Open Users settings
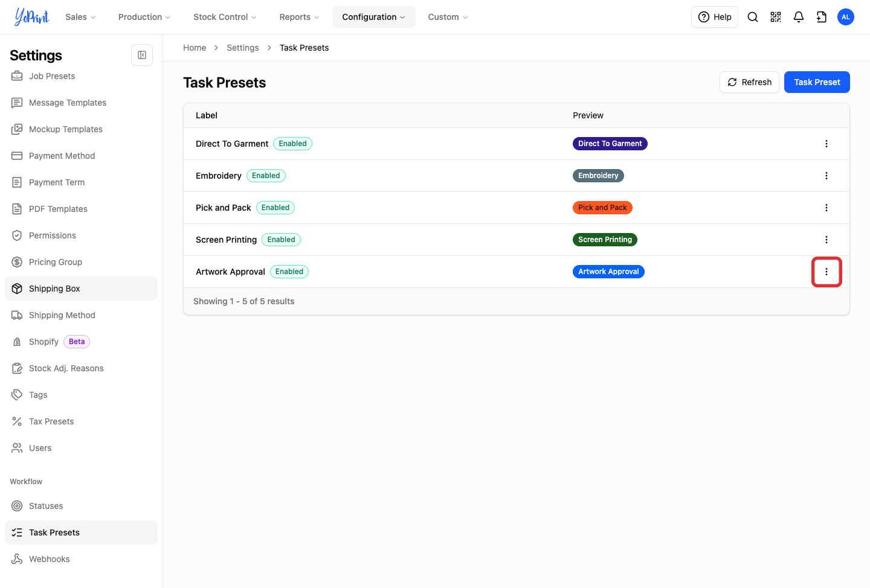 [x=81, y=448]
